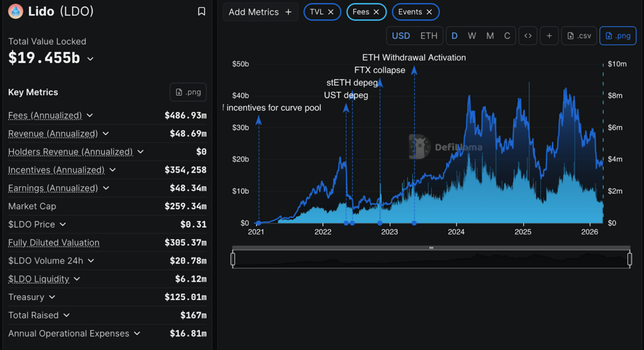Screen dimensions: 644x350
Task: Click the Lido logo icon
Action: [x=16, y=11]
